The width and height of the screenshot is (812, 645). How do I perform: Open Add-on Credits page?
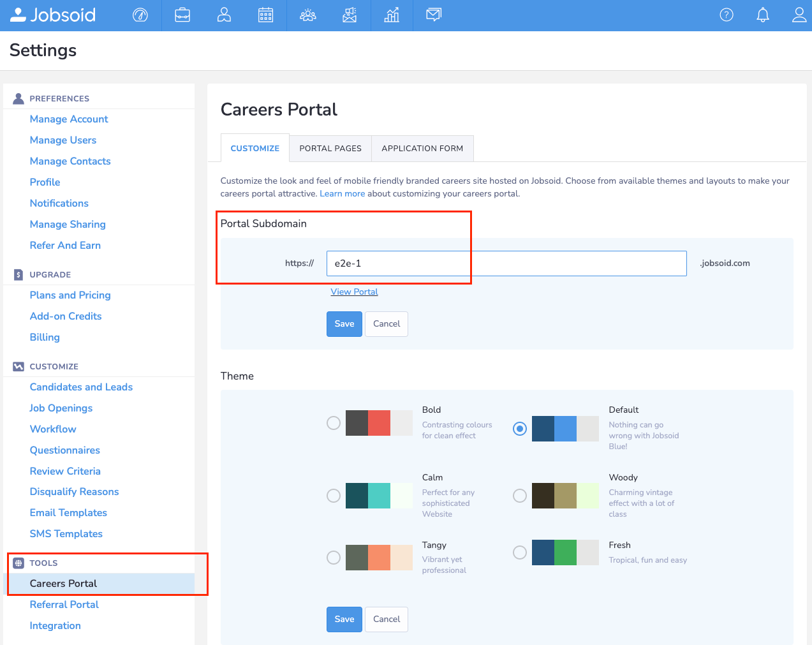66,316
